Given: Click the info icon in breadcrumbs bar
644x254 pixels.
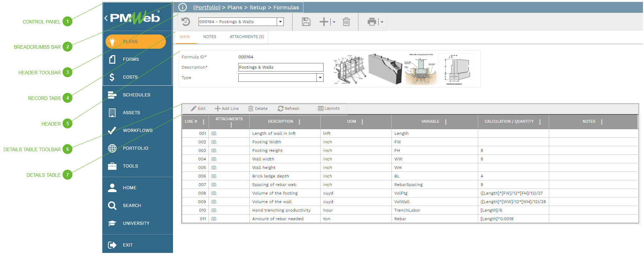Looking at the screenshot, I should (183, 7).
